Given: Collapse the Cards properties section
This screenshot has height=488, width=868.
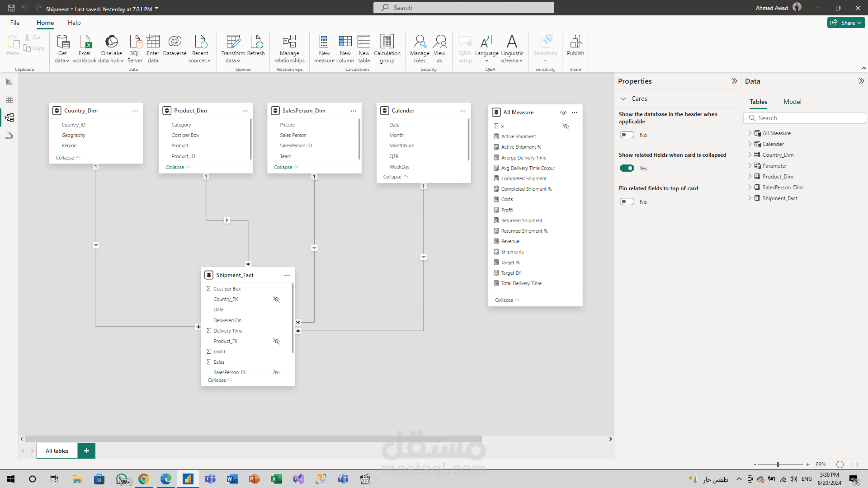Looking at the screenshot, I should 623,99.
